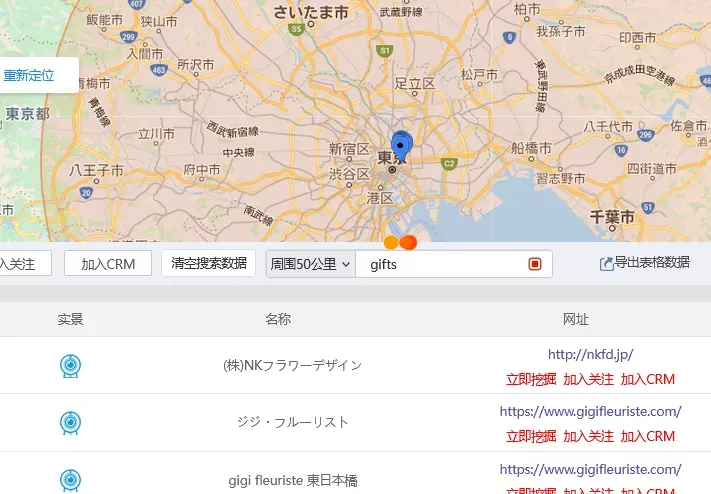Screen dimensions: 711x494
Task: Click the 重新定位 button
Action: (x=29, y=75)
